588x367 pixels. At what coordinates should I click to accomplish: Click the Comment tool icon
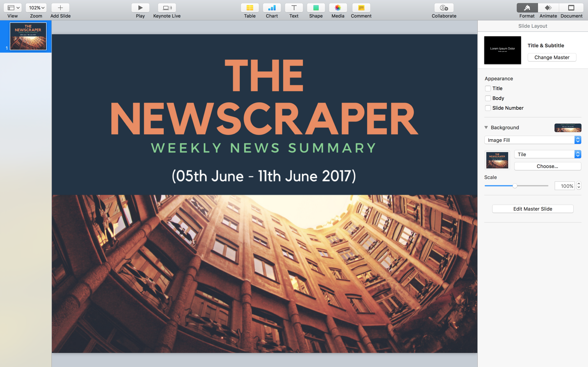pyautogui.click(x=361, y=7)
